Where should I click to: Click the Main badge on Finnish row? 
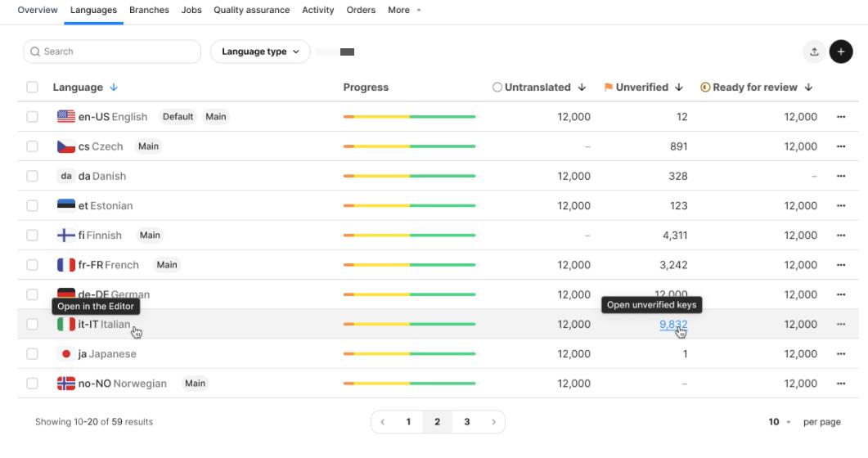pos(150,235)
